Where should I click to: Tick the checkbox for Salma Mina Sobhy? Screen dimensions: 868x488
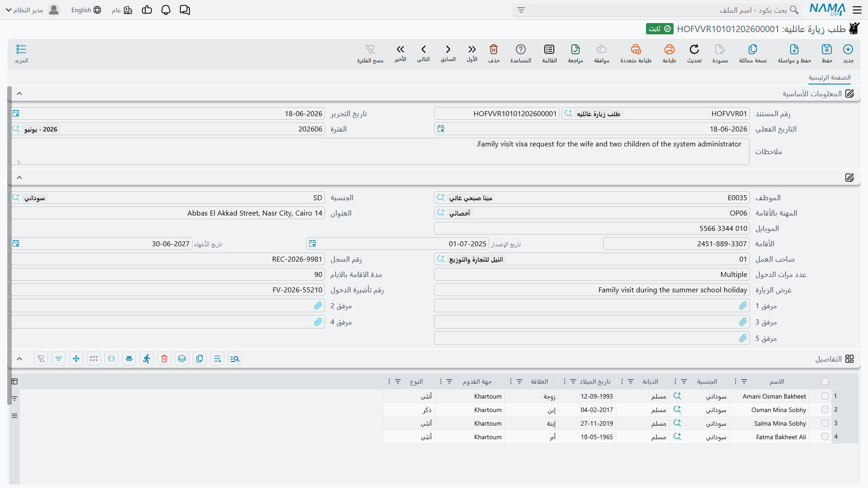click(x=825, y=423)
